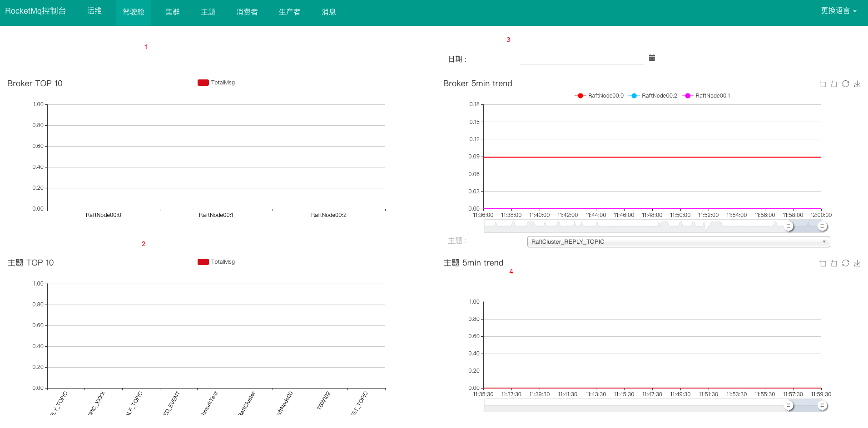Click the Broker TOP 10 chart title
The height and width of the screenshot is (428, 868).
35,84
